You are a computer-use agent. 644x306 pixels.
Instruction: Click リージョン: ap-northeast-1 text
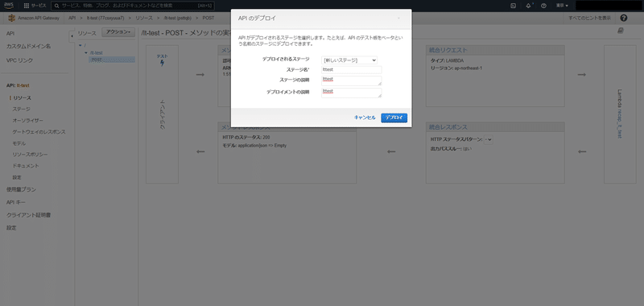coord(456,68)
